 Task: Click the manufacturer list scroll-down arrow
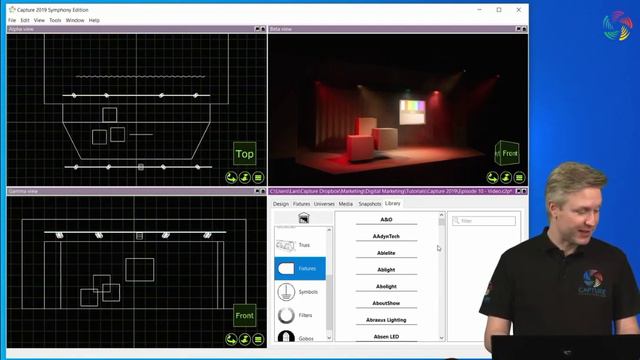click(x=441, y=338)
